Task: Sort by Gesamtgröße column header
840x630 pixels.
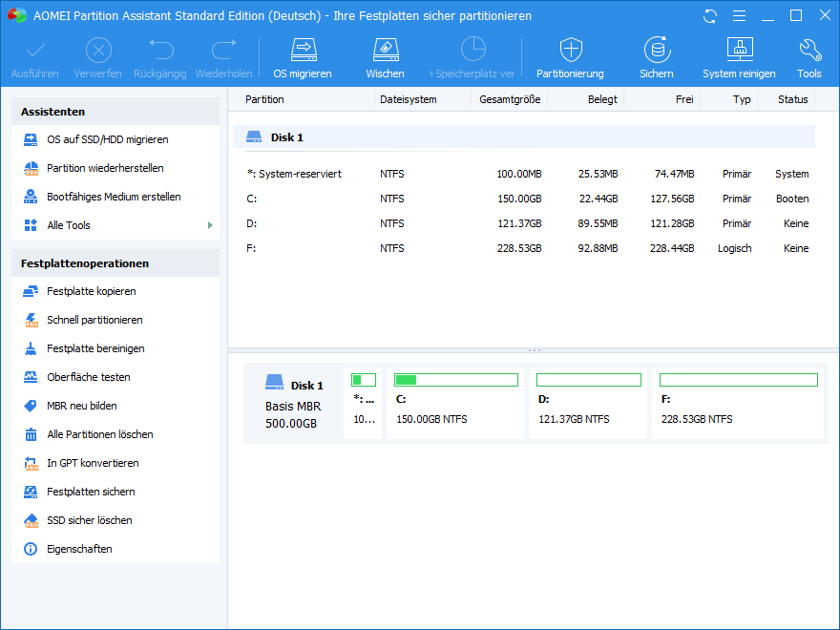Action: point(510,99)
